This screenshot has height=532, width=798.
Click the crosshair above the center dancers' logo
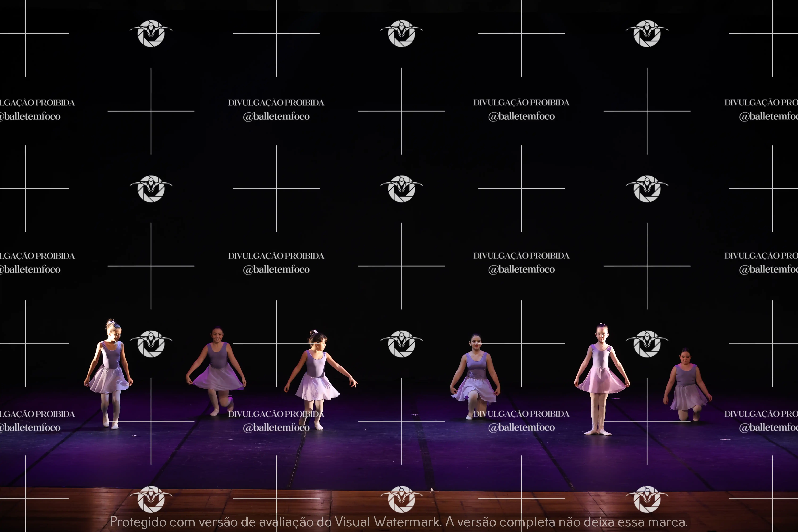401,266
